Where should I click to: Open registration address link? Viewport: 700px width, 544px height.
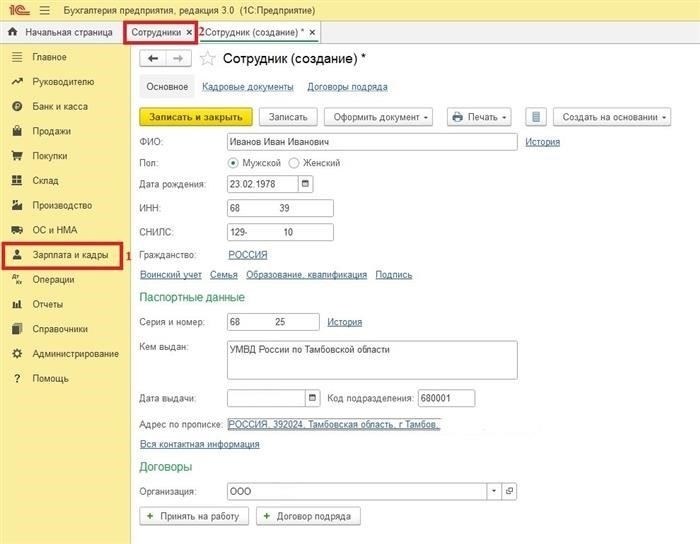click(x=334, y=424)
